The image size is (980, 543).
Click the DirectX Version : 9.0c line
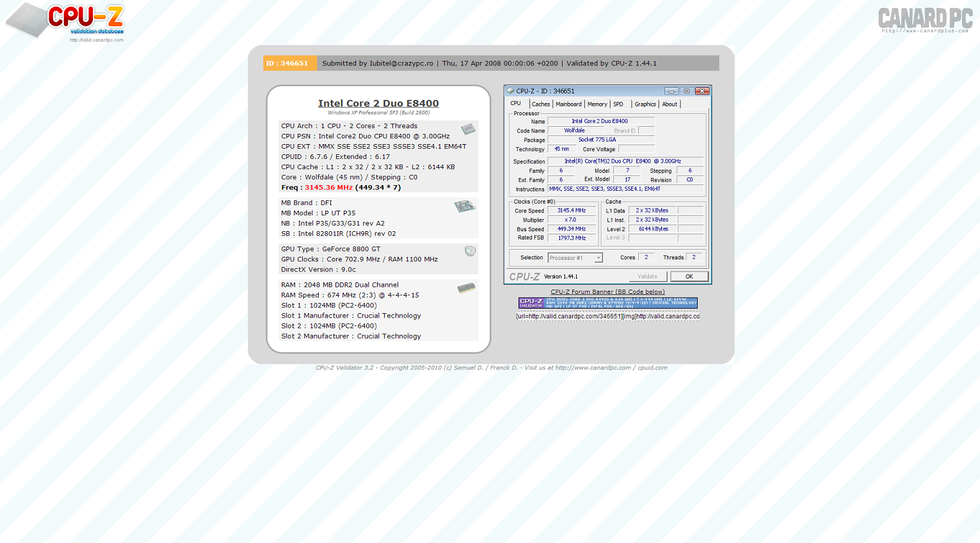point(318,270)
